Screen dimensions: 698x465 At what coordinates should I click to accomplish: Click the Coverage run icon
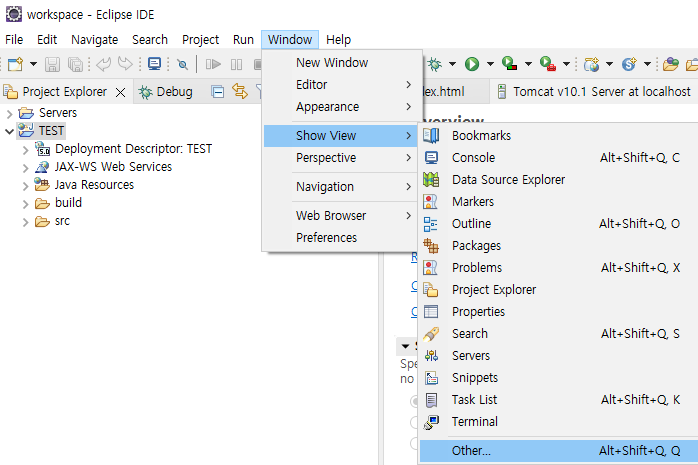pyautogui.click(x=509, y=64)
